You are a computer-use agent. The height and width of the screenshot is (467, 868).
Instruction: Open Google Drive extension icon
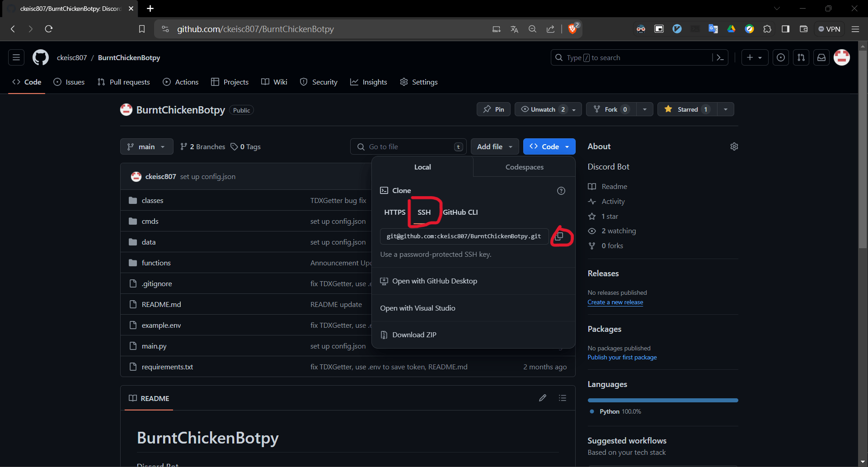point(731,29)
